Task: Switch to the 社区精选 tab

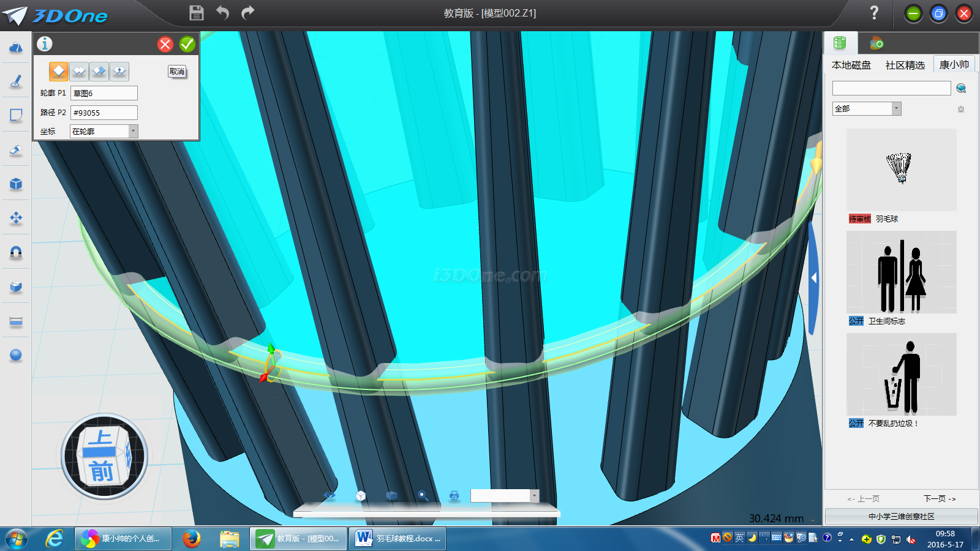Action: point(905,65)
